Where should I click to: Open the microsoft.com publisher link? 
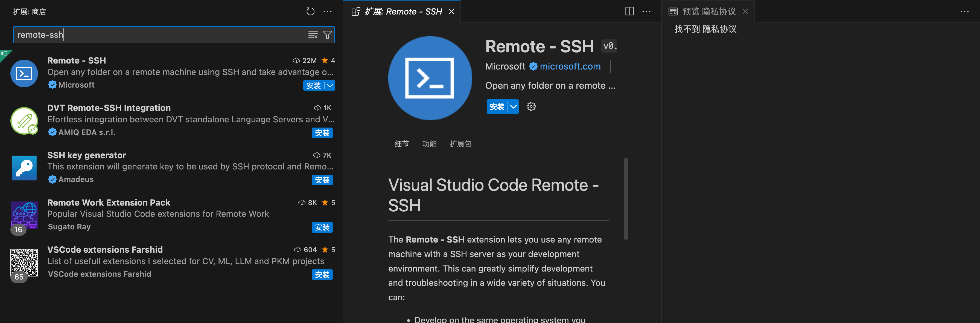click(570, 66)
